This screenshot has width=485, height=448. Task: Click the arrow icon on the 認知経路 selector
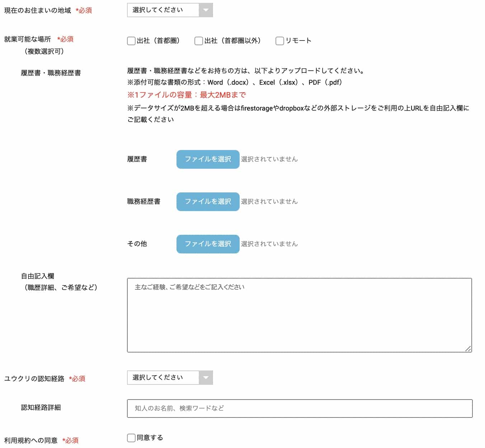click(x=206, y=377)
